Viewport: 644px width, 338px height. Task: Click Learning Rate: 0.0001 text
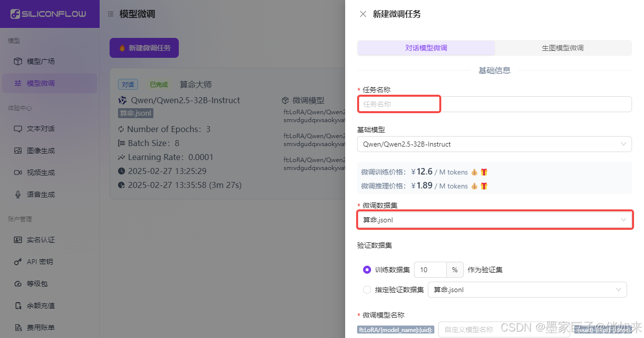coord(171,157)
